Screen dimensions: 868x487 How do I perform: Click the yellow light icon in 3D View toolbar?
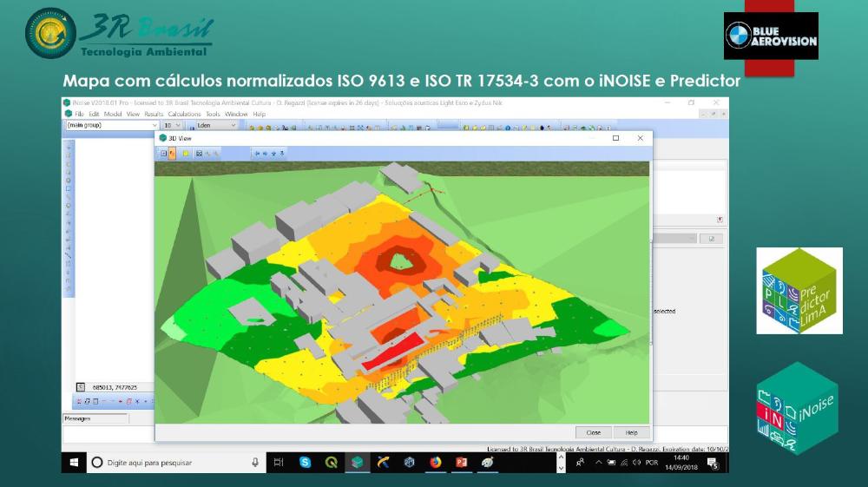(186, 154)
